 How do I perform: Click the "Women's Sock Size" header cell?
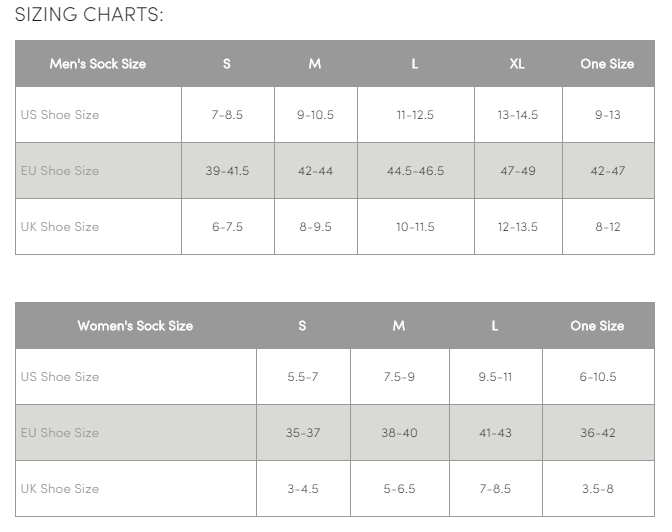coord(135,325)
